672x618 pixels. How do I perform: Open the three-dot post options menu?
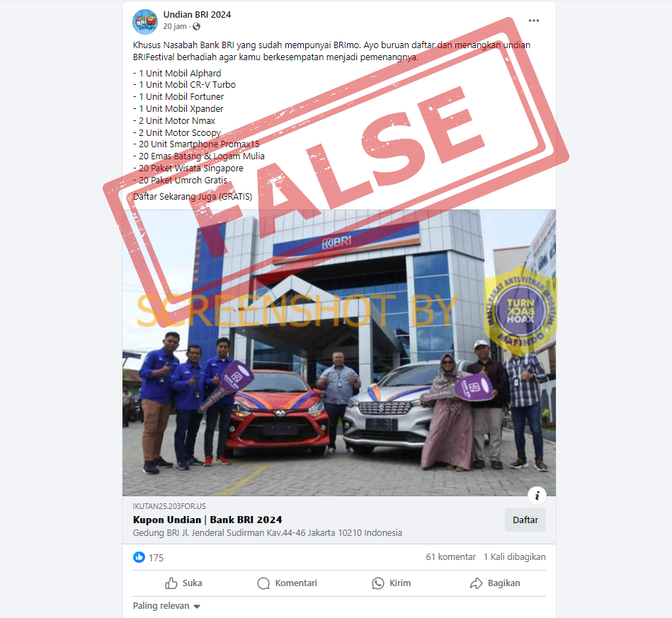tap(534, 21)
